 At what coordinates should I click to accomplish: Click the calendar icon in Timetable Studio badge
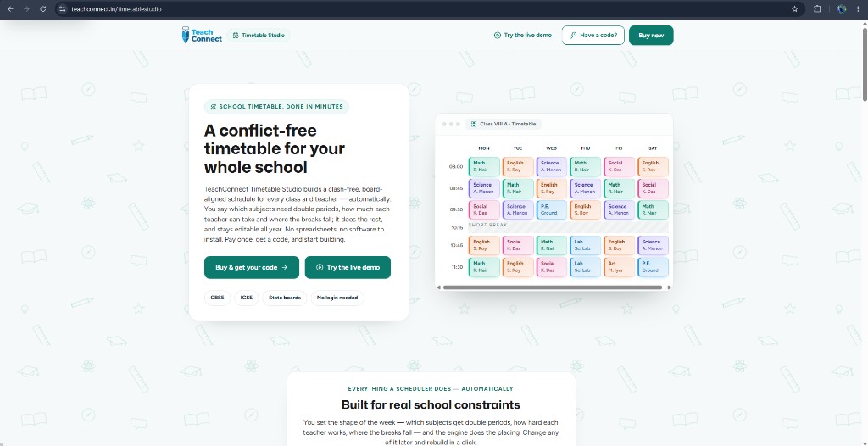click(236, 36)
